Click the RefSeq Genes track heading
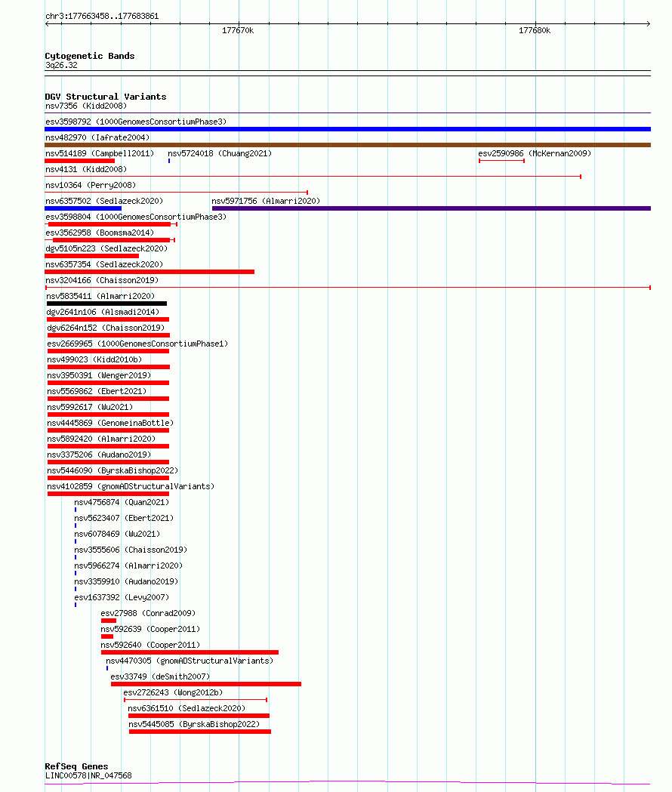This screenshot has height=792, width=672. [x=76, y=767]
